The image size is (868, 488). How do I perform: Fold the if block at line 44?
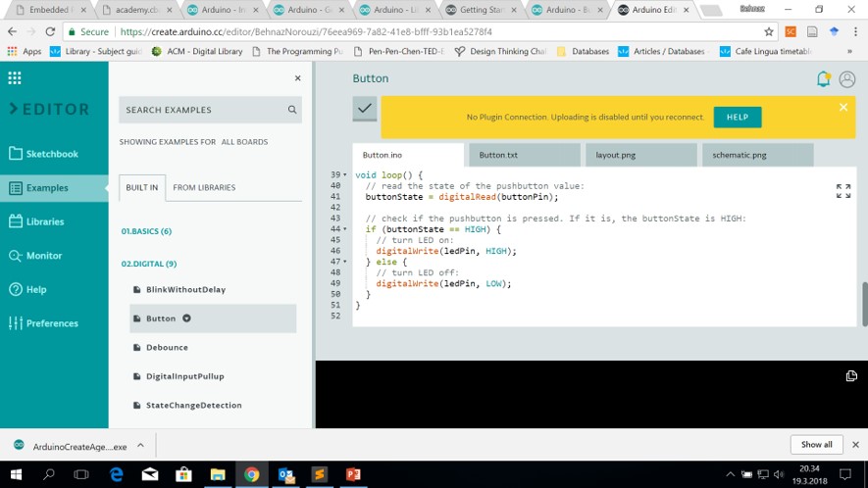(x=345, y=229)
